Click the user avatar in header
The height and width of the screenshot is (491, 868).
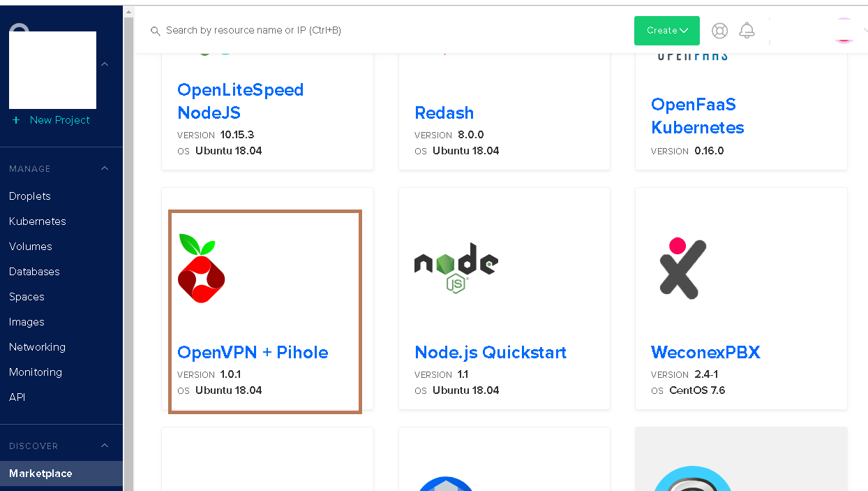point(844,30)
